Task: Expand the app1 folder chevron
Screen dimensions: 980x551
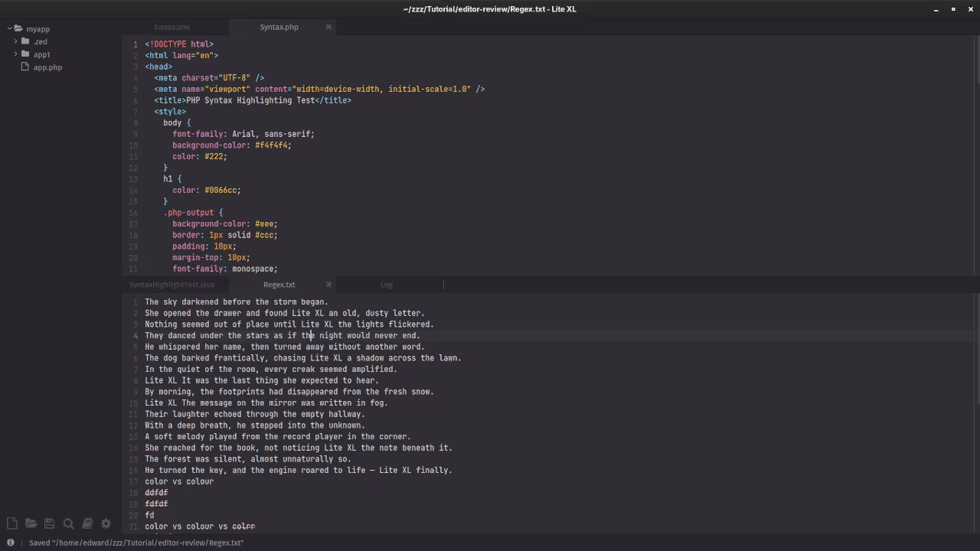Action: click(x=16, y=54)
